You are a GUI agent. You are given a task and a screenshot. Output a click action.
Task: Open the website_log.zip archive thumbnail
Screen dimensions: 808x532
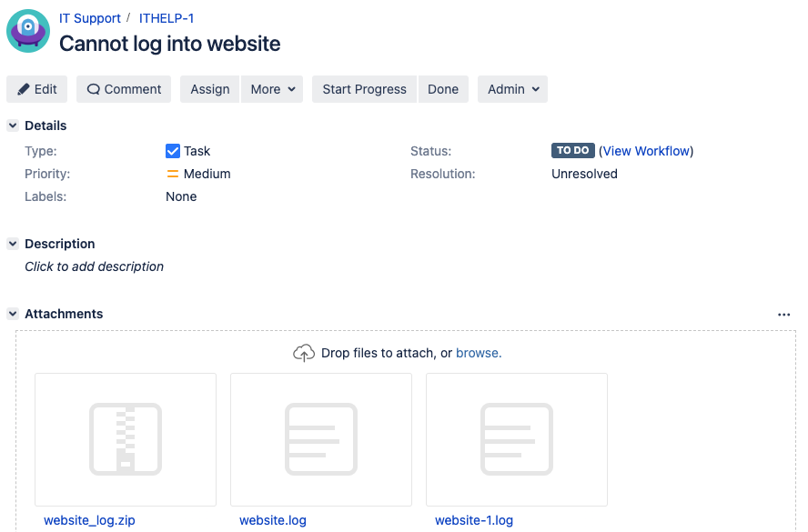click(x=126, y=439)
